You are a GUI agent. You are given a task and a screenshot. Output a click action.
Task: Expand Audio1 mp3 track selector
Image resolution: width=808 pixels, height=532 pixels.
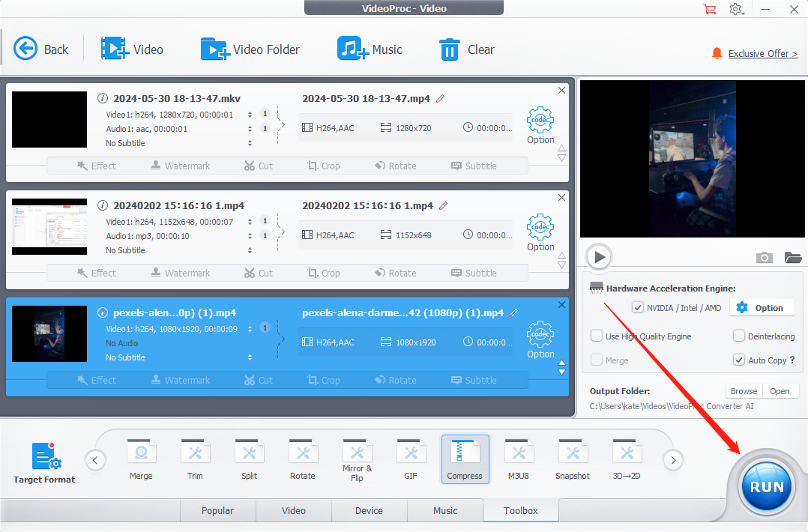250,236
